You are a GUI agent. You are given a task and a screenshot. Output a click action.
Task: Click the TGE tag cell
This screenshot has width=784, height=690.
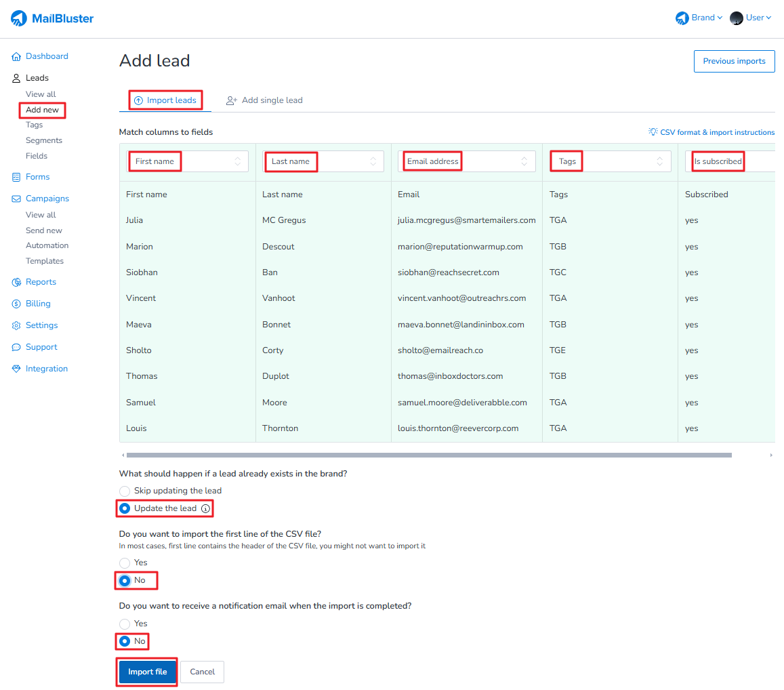(558, 350)
